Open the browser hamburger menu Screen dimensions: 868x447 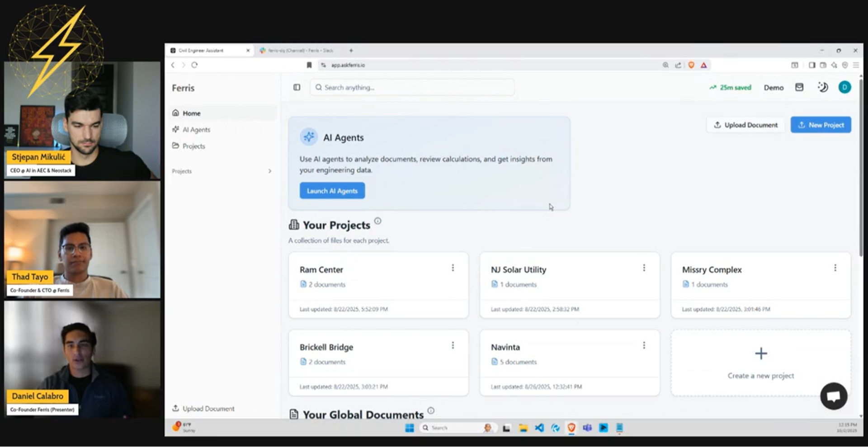(x=856, y=65)
